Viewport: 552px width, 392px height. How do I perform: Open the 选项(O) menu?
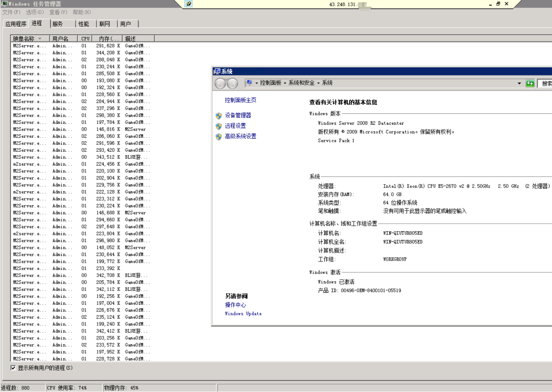35,12
